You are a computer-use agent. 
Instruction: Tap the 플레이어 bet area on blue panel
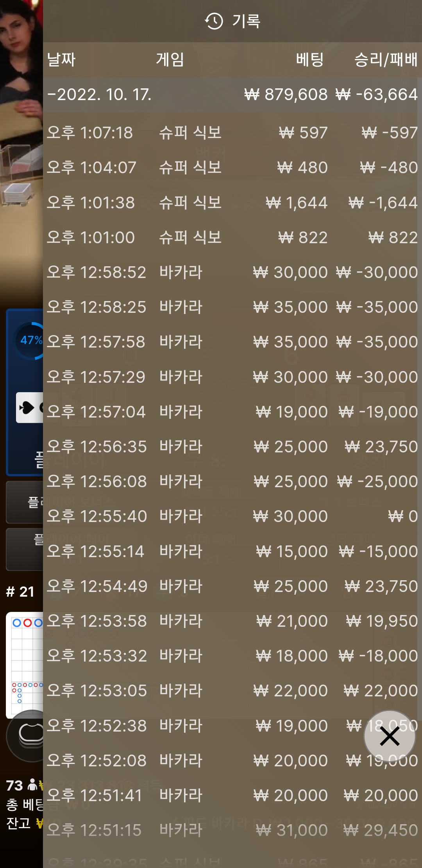pyautogui.click(x=25, y=392)
